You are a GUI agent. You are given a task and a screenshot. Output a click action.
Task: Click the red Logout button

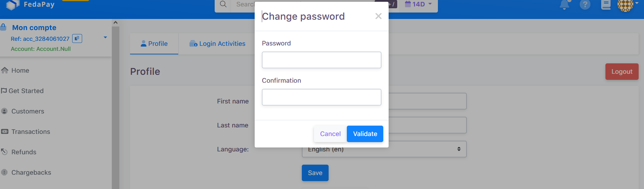pyautogui.click(x=621, y=72)
